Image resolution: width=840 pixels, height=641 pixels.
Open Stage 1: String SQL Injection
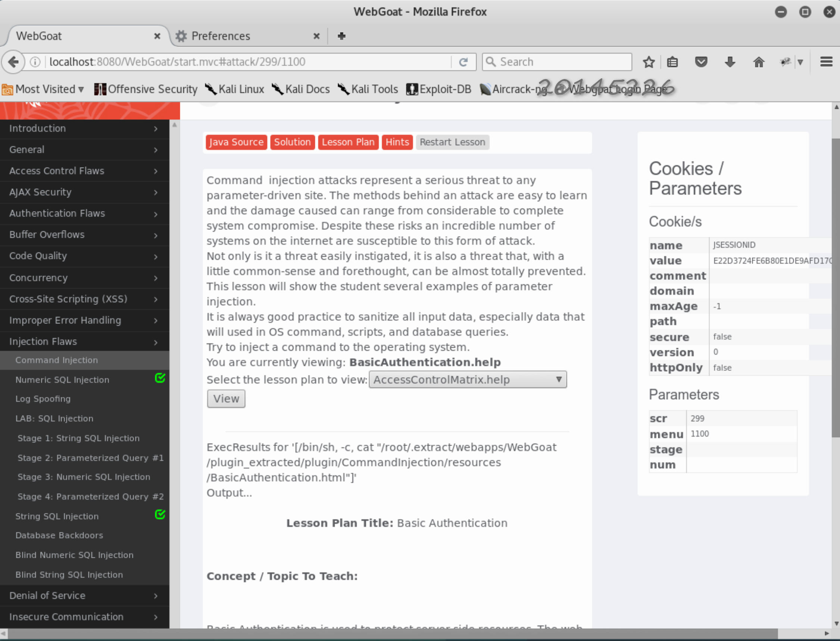point(79,438)
